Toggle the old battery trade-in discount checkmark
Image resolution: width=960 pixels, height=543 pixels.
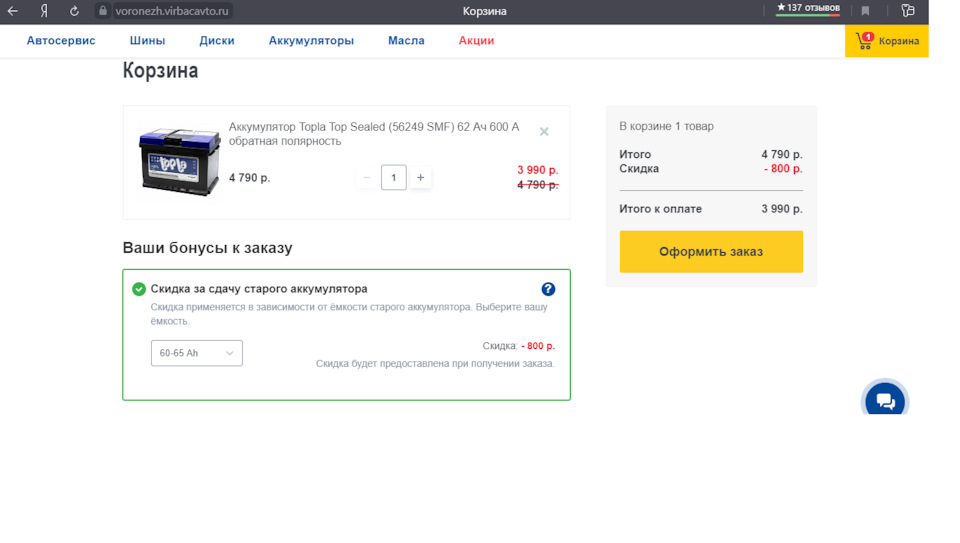[139, 289]
